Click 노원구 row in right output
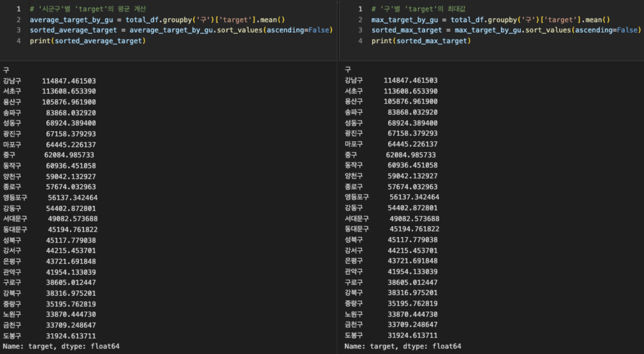Viewport: 644px width, 354px height. pos(391,315)
